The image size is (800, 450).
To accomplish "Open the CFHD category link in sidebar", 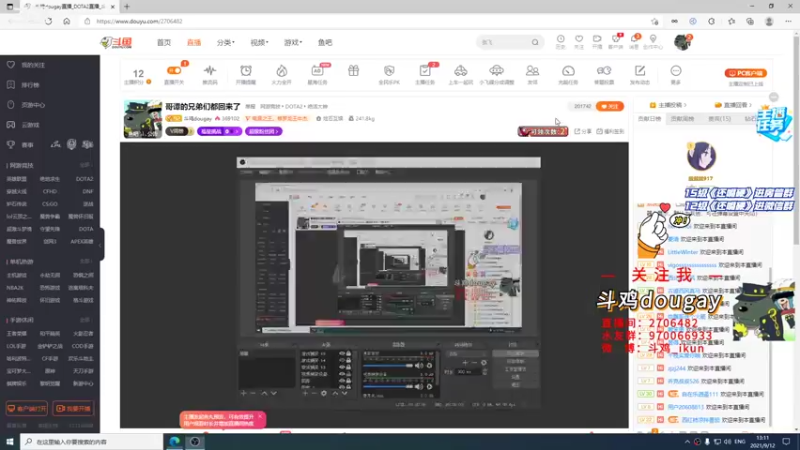I will point(50,191).
